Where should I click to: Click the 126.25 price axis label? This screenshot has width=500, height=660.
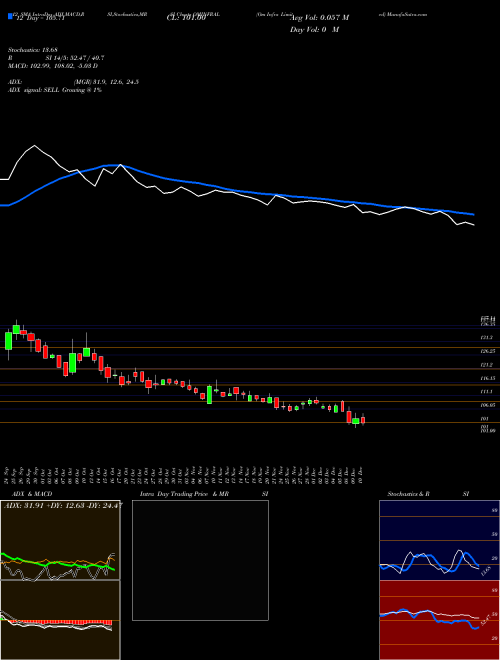click(488, 351)
